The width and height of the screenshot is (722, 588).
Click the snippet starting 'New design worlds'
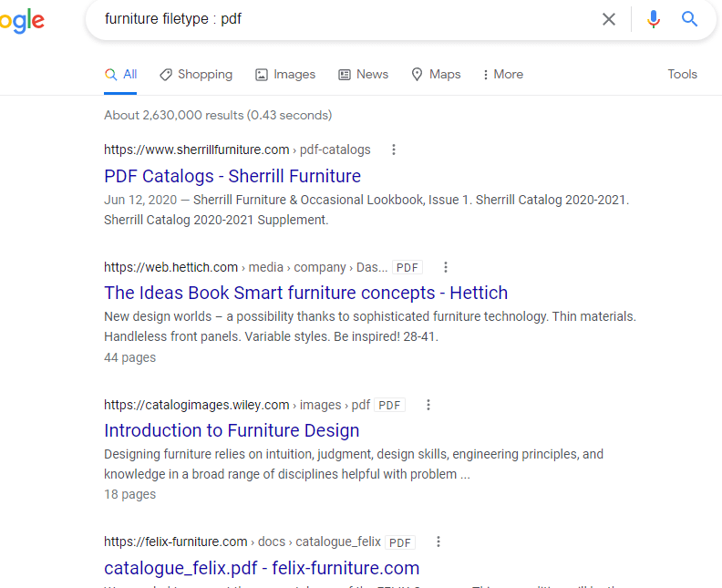[370, 326]
